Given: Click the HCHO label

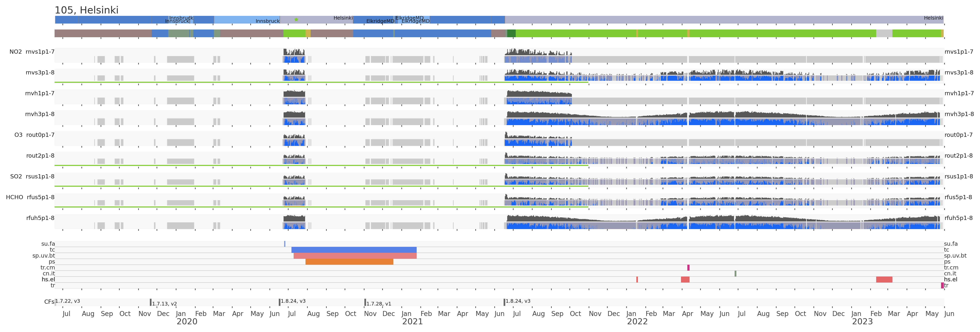Looking at the screenshot, I should pyautogui.click(x=14, y=197).
